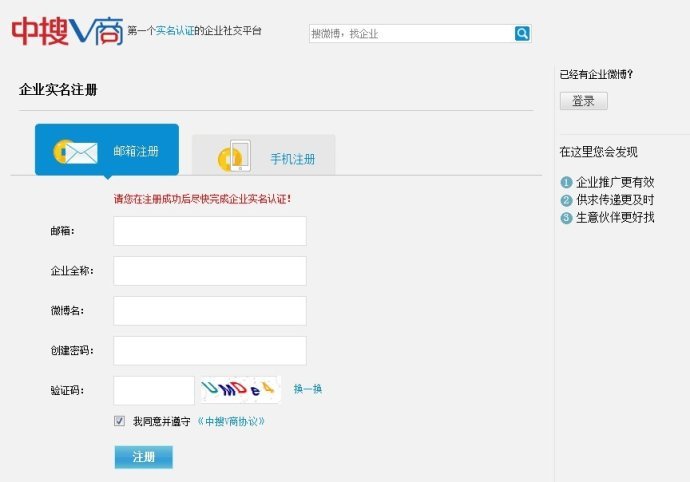Screen dimensions: 690x482
Task: Toggle the 我同意并遵守 agreement checkbox
Action: pos(119,421)
